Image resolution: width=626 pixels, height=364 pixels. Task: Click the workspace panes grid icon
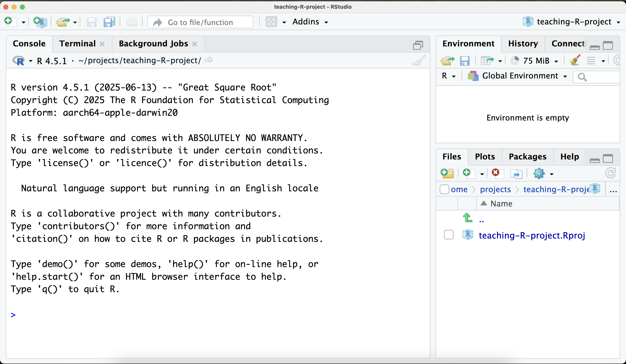pyautogui.click(x=271, y=22)
